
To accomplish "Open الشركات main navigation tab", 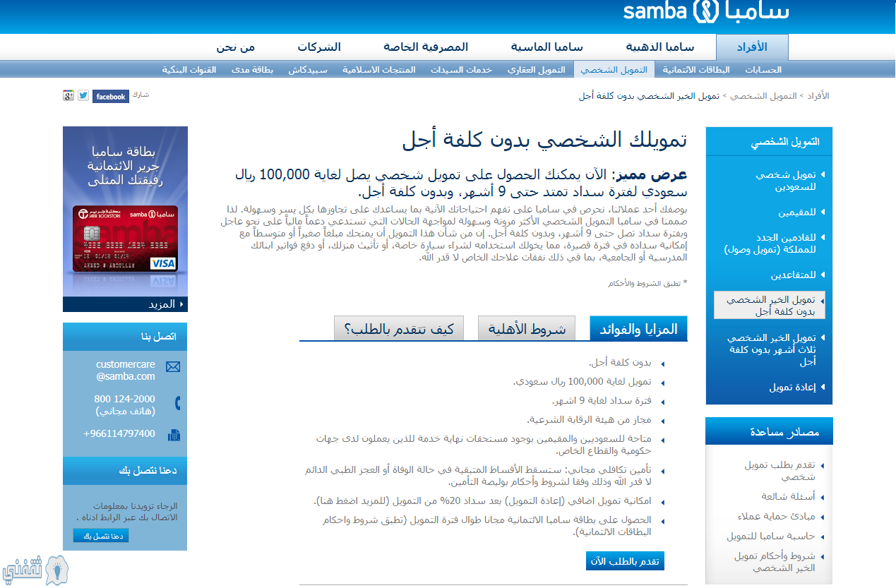I will (318, 47).
